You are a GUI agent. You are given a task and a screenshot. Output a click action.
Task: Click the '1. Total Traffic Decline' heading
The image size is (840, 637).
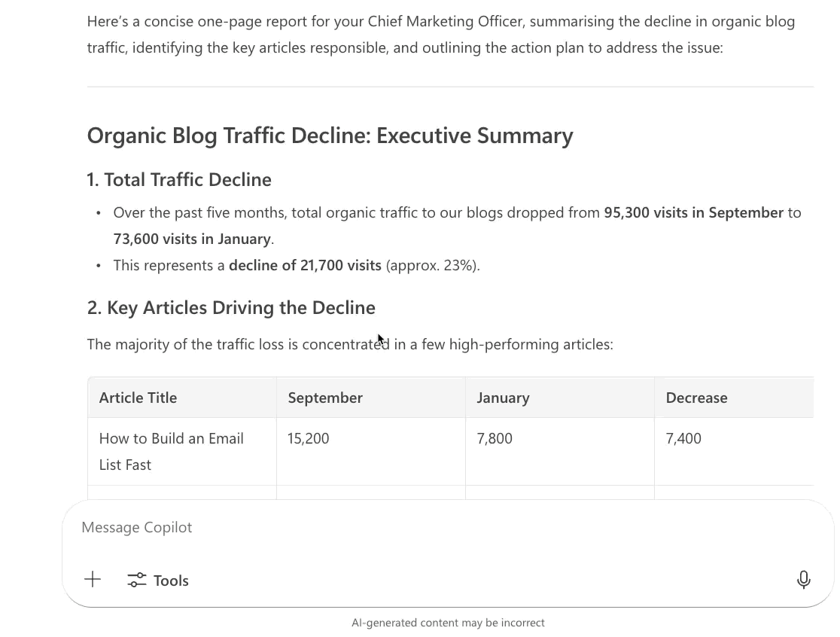pyautogui.click(x=179, y=180)
